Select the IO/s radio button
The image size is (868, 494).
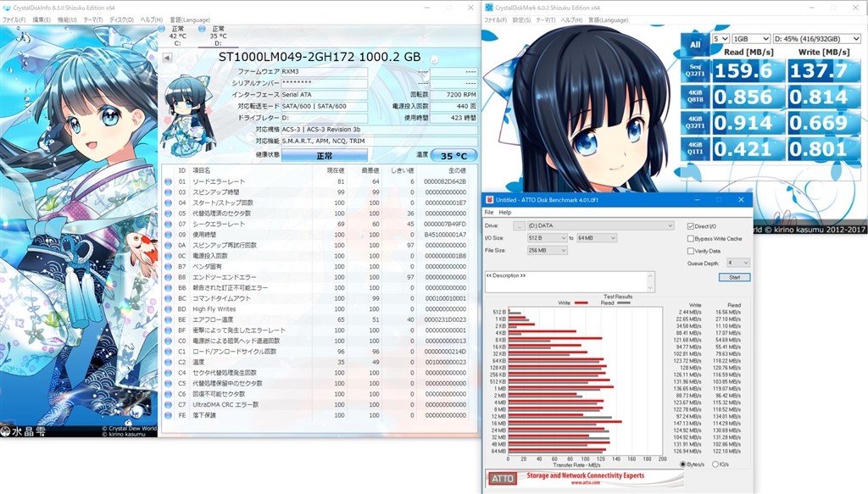pos(715,464)
